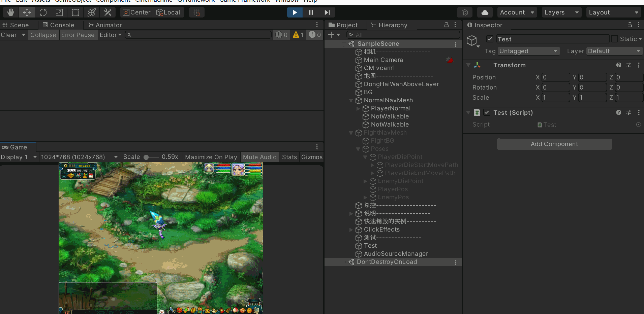Open Transform component help icon
Screen dimensions: 644x314
pyautogui.click(x=619, y=65)
